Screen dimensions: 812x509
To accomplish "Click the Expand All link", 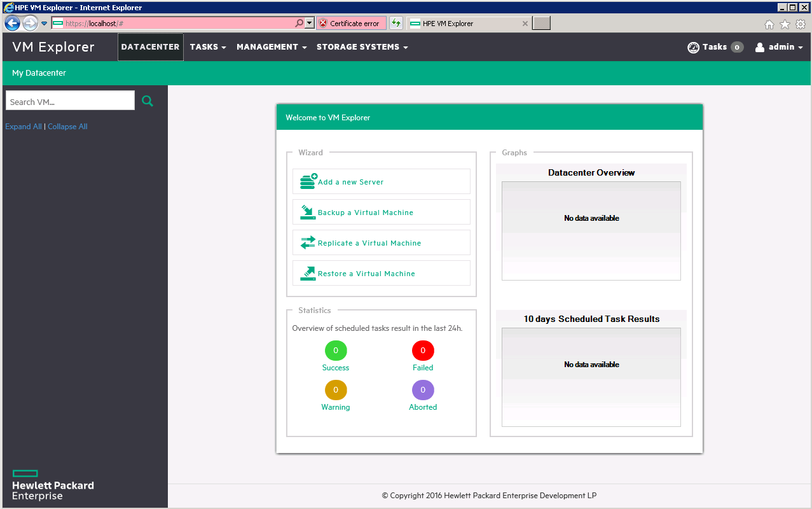I will [x=24, y=127].
